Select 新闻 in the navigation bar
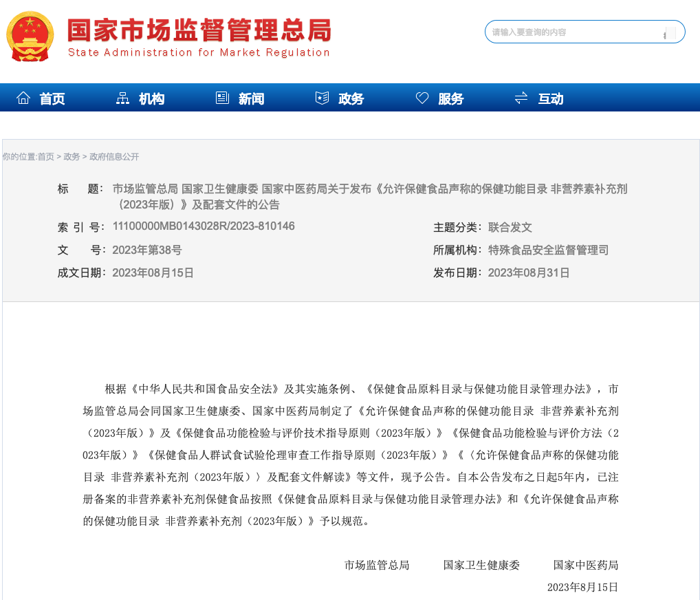 click(251, 98)
